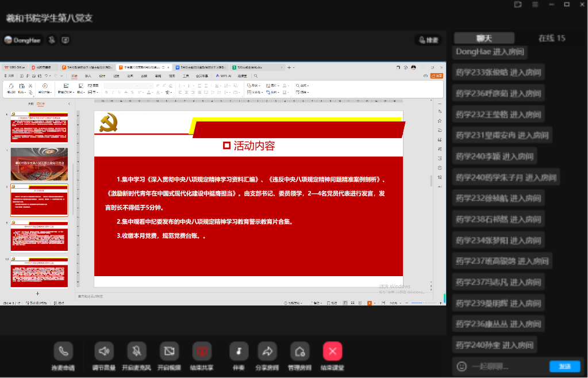Enable camera with 开启视频

(x=169, y=351)
